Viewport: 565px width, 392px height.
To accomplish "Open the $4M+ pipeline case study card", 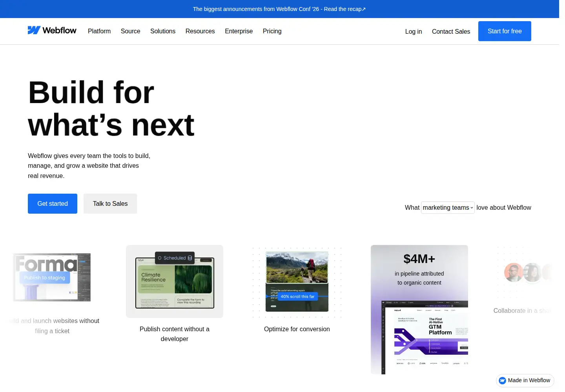I will click(419, 310).
